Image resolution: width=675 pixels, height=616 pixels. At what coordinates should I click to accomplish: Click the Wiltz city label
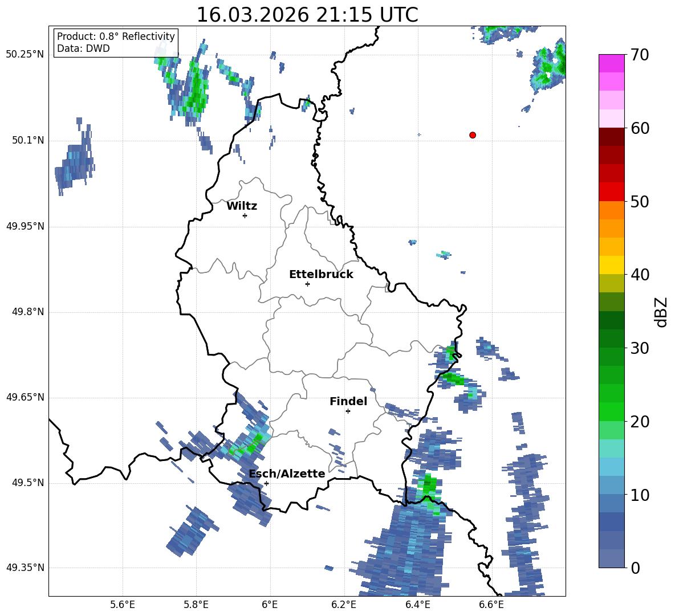[x=242, y=206]
